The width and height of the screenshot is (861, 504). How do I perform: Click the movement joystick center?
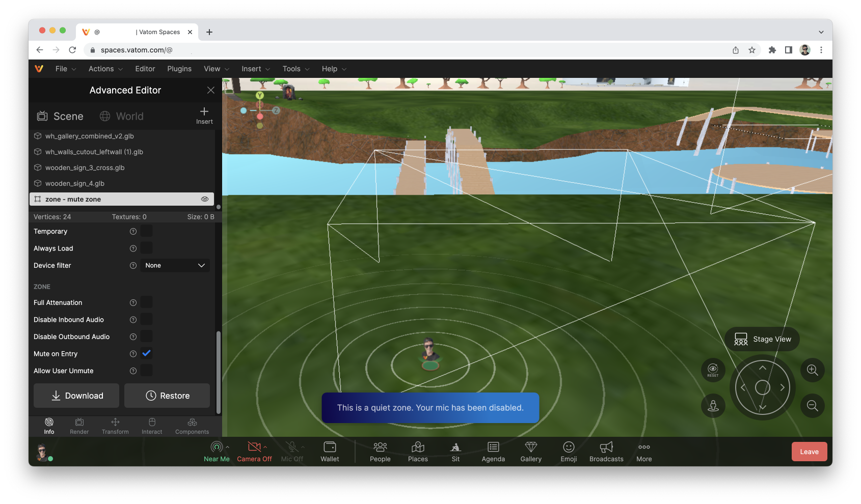coord(762,387)
